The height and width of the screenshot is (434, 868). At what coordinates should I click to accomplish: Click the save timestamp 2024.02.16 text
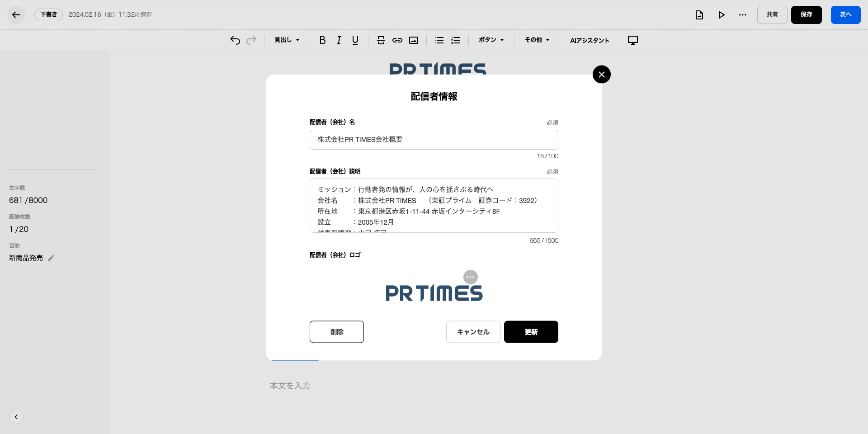110,15
